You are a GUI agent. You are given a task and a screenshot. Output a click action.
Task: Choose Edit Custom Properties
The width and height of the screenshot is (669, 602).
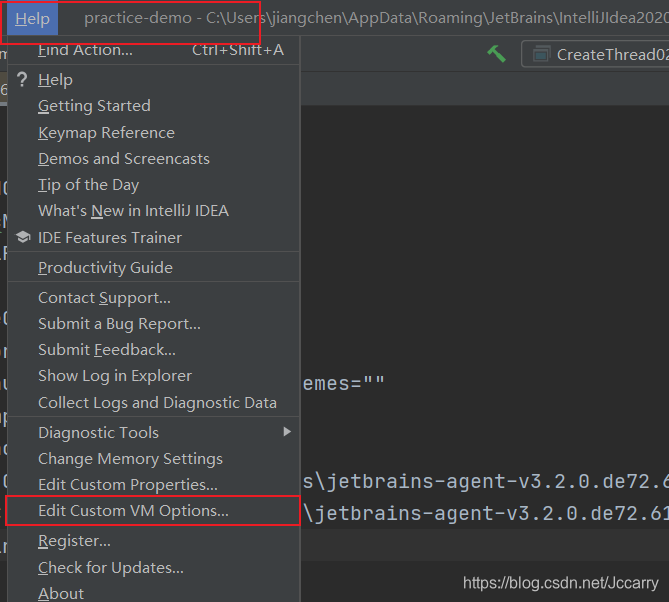tap(154, 485)
